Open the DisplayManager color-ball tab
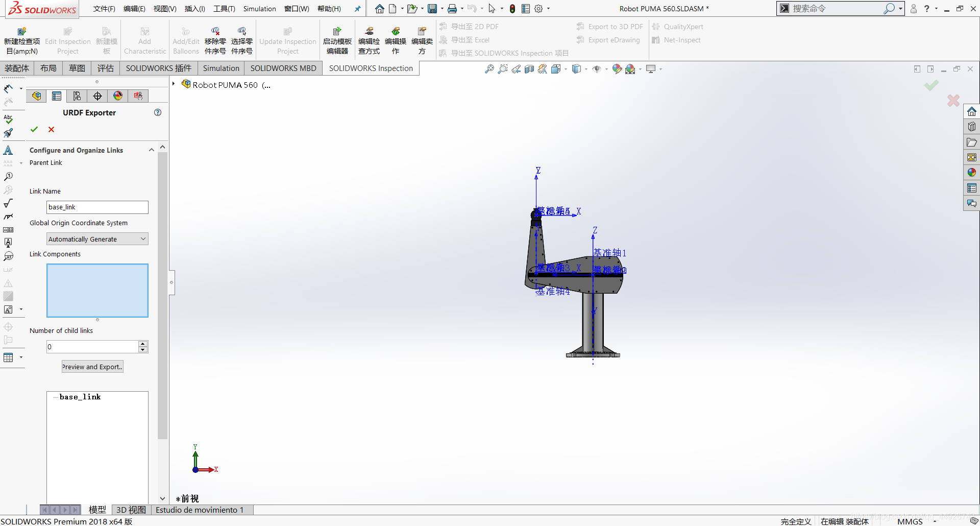 tap(118, 96)
